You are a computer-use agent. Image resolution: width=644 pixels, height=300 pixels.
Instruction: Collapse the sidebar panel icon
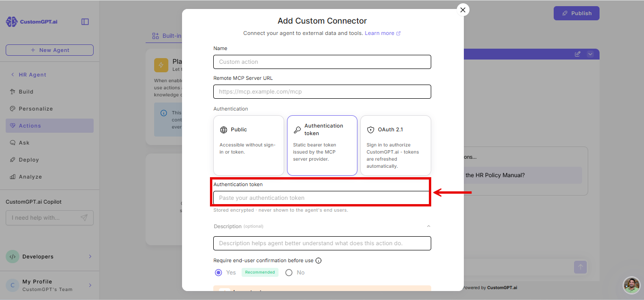[x=85, y=22]
